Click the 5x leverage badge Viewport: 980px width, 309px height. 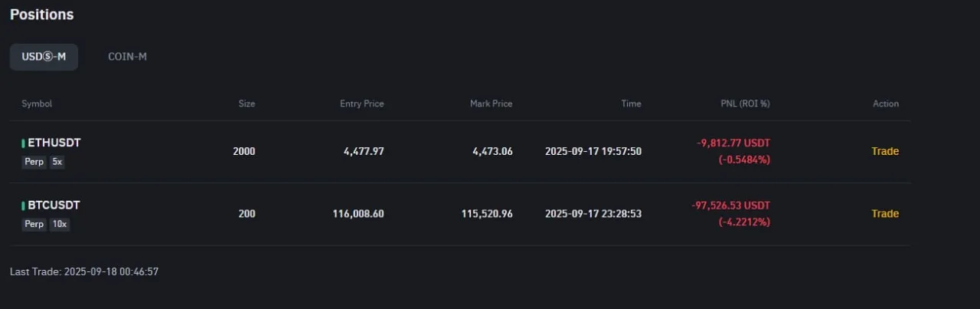[57, 162]
